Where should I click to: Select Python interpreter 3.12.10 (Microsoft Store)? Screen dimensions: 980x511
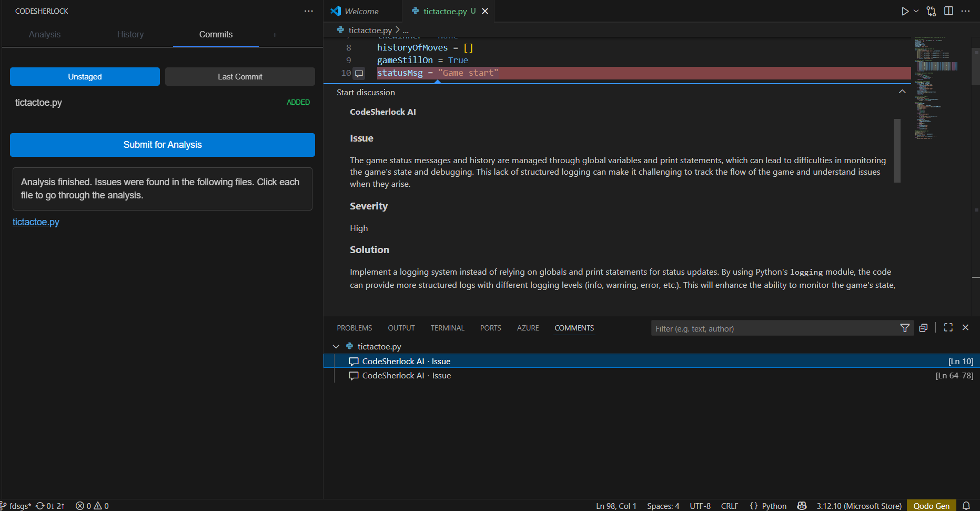[859, 506]
